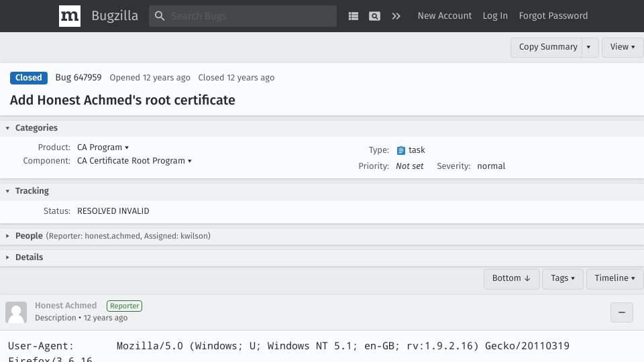Click the bug title 'Add Honest Achmed's root certificate'
Image resolution: width=644 pixels, height=362 pixels.
click(122, 100)
